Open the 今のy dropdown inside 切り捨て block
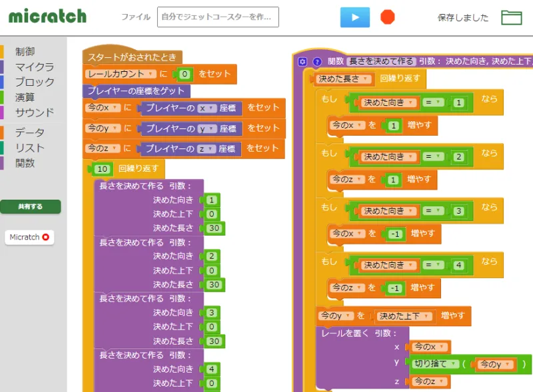This screenshot has height=392, width=533. click(x=495, y=365)
